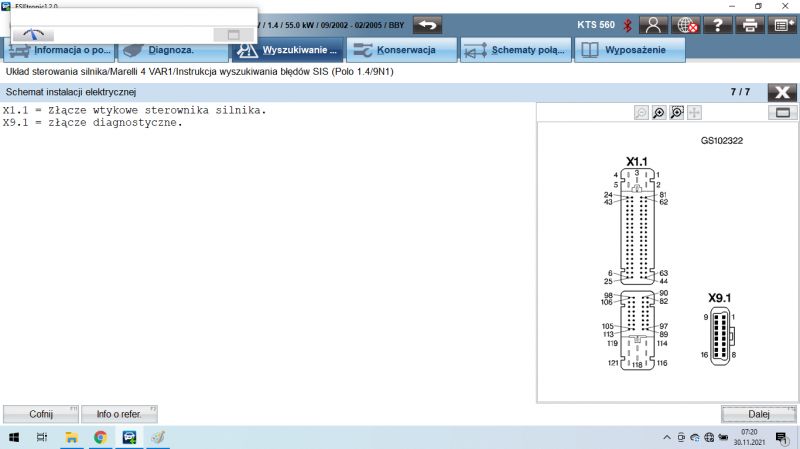Switch to the Wyposażenie tab
800x449 pixels.
tap(630, 50)
